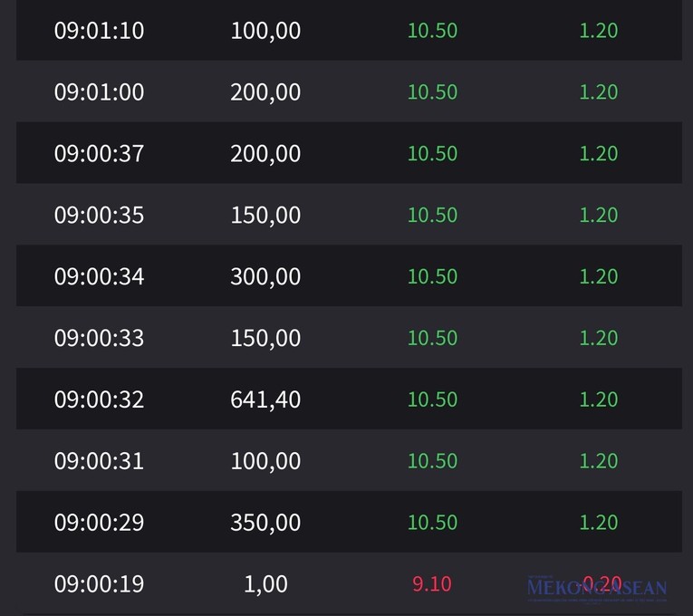Select the 09:00:19 trade time
Viewport: 693px width, 616px height.
(x=99, y=584)
